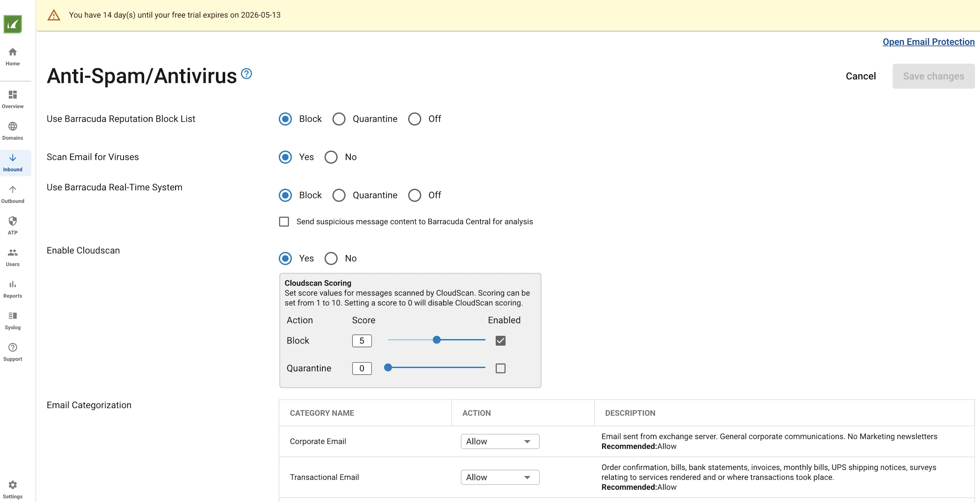Select Yes for Enable Cloudscan
980x502 pixels.
click(285, 259)
